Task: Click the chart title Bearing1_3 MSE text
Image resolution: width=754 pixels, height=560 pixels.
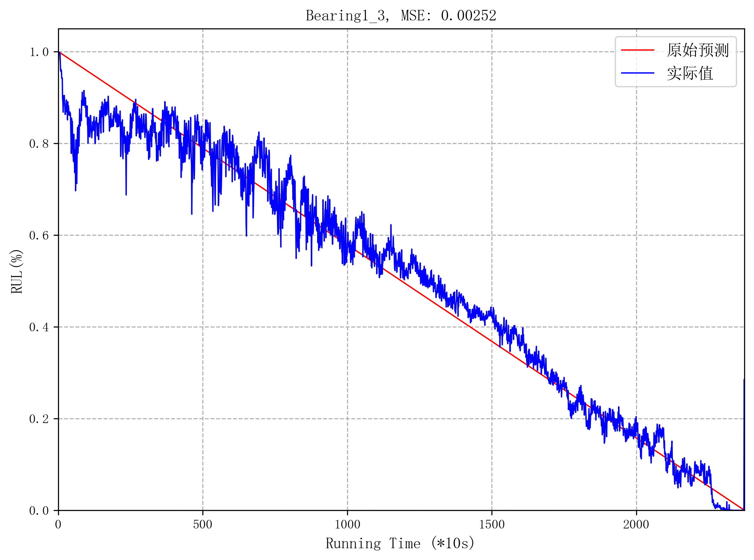Action: pyautogui.click(x=401, y=16)
